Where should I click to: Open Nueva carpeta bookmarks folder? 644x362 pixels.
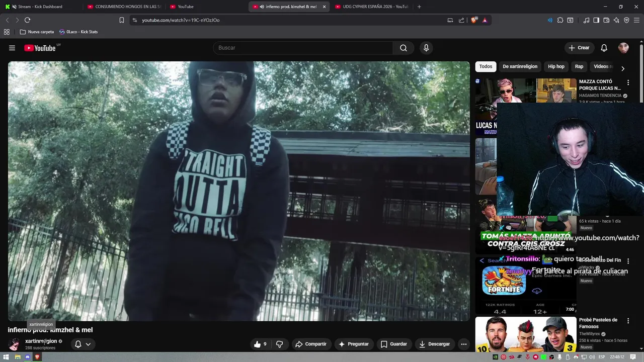pyautogui.click(x=37, y=32)
